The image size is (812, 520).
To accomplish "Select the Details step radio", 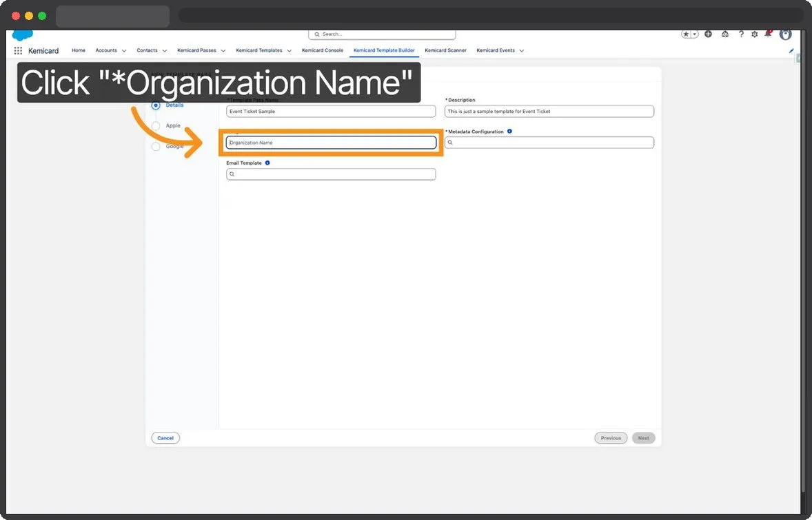I will coord(156,105).
